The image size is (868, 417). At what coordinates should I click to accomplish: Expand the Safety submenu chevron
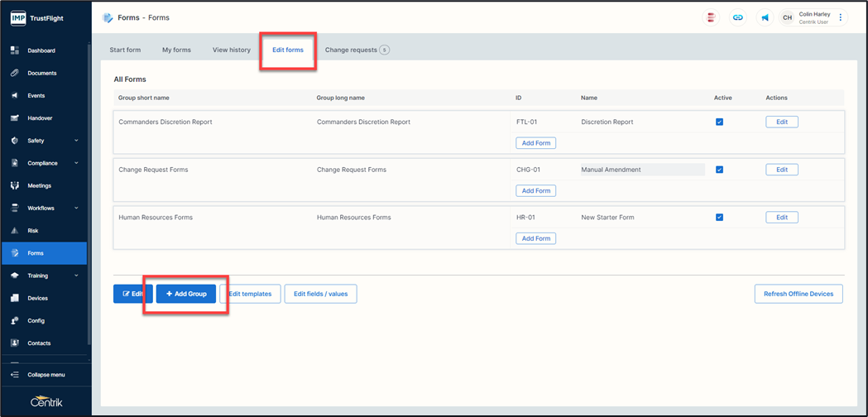point(76,141)
